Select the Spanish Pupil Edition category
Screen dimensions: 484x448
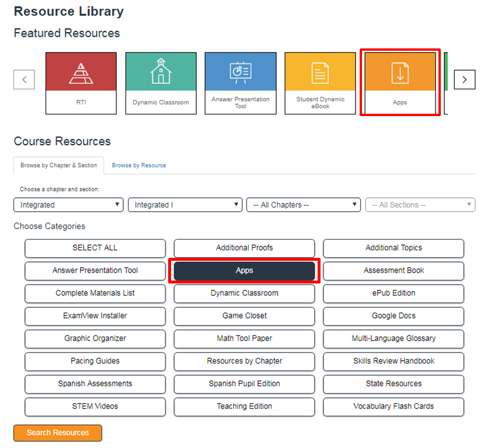coord(245,384)
